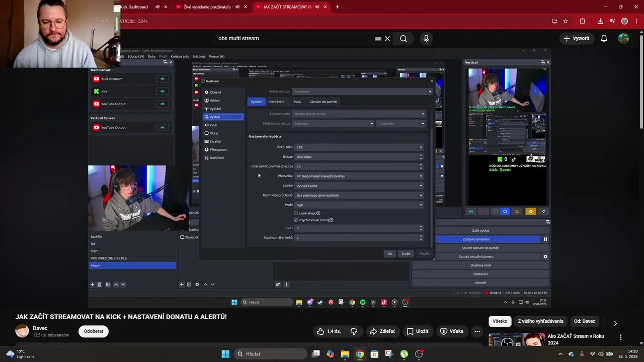Click the install app icon in address bar
Screen dimensions: 644x362
point(554,21)
